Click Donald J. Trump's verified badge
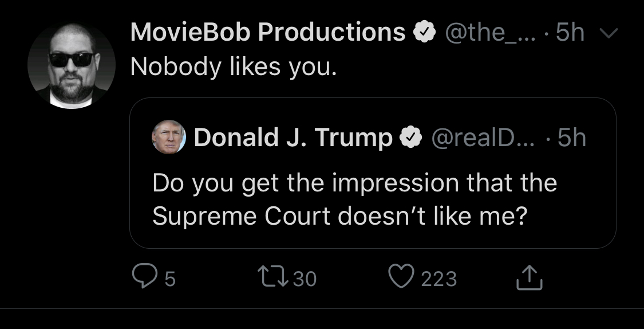The image size is (644, 329). point(411,138)
